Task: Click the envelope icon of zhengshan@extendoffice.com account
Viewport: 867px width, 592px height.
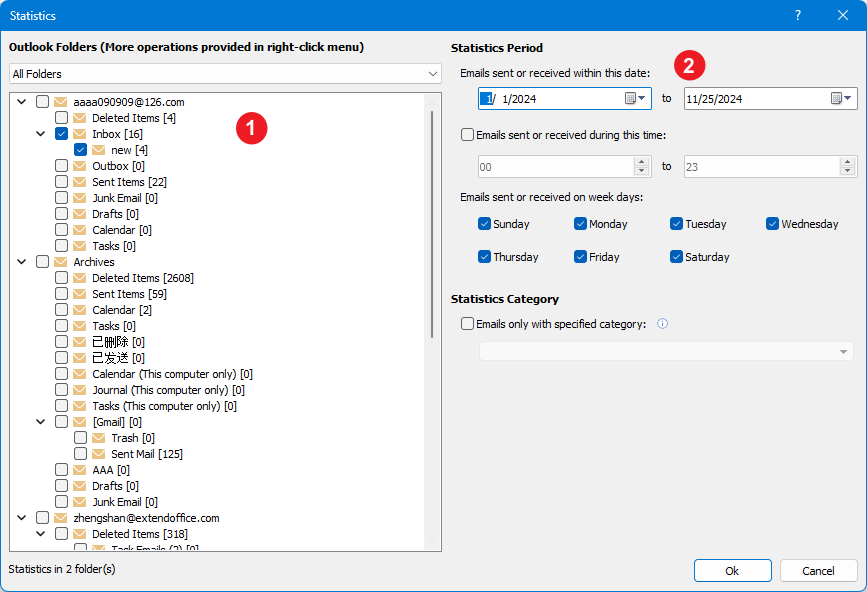Action: click(x=61, y=518)
